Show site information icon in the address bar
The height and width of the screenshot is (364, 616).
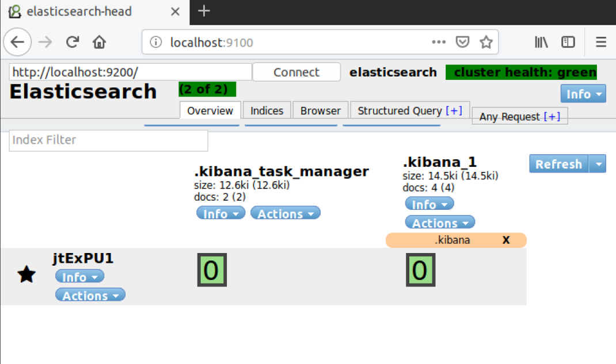coord(156,42)
